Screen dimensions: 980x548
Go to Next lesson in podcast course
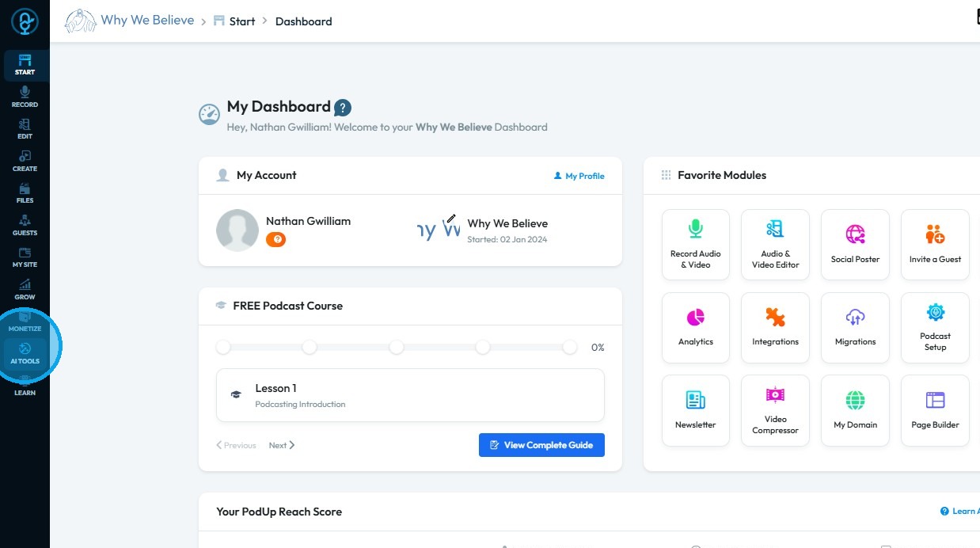click(281, 445)
